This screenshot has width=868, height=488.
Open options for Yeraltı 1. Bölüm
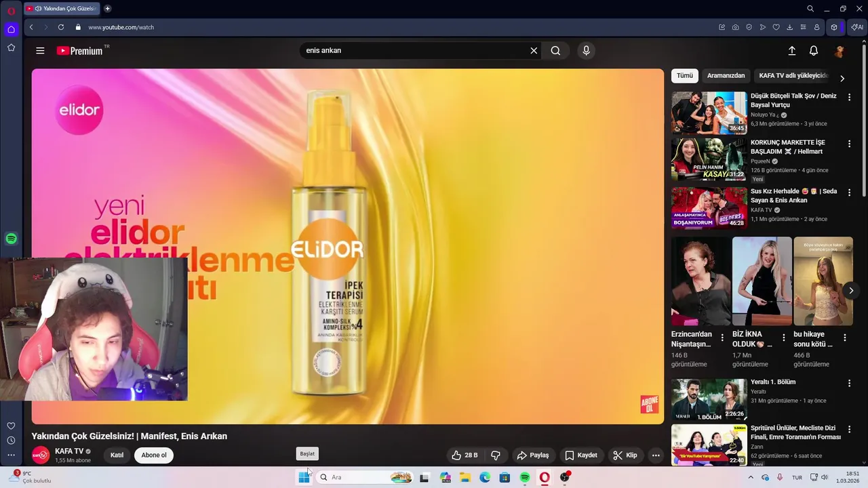(x=849, y=383)
